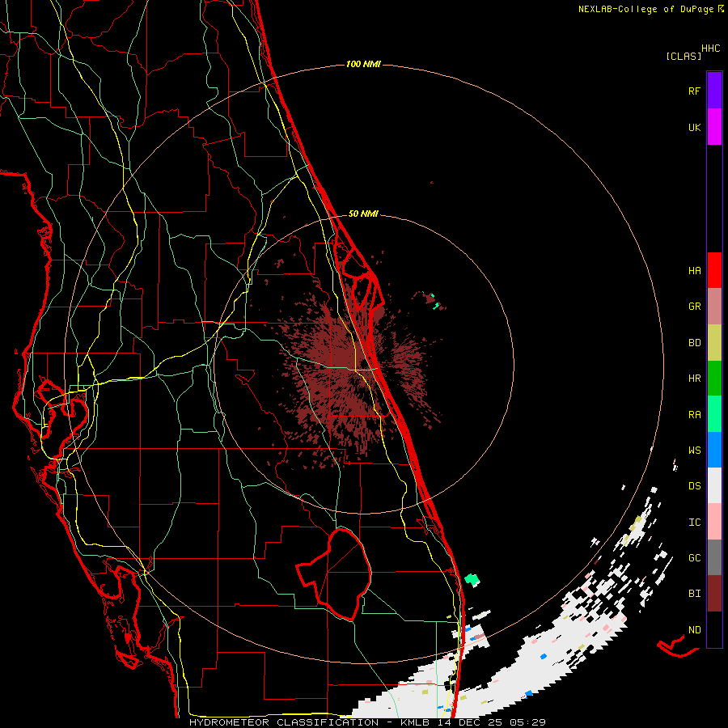Click the "14 DEC 25 05:29" timestamp

pos(491,722)
